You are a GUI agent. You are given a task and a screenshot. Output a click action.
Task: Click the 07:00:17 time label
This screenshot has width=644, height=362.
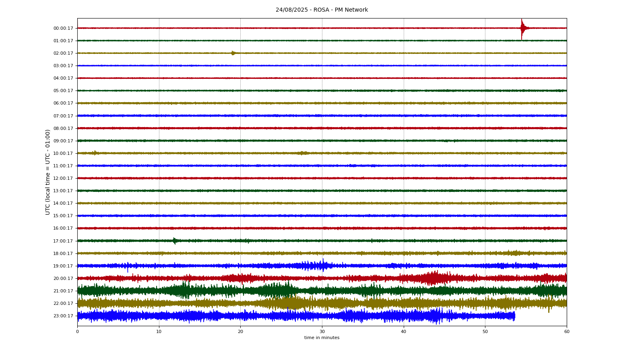click(x=63, y=116)
